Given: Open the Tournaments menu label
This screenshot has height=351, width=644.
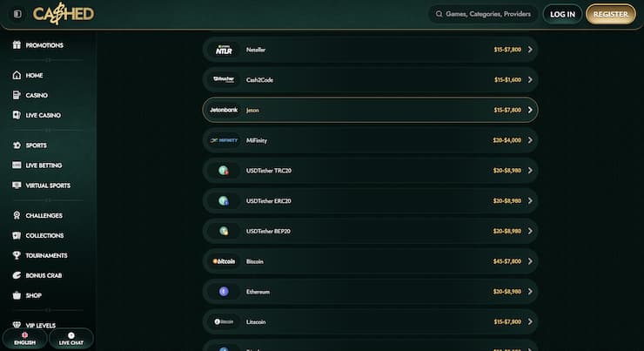Looking at the screenshot, I should click(46, 256).
